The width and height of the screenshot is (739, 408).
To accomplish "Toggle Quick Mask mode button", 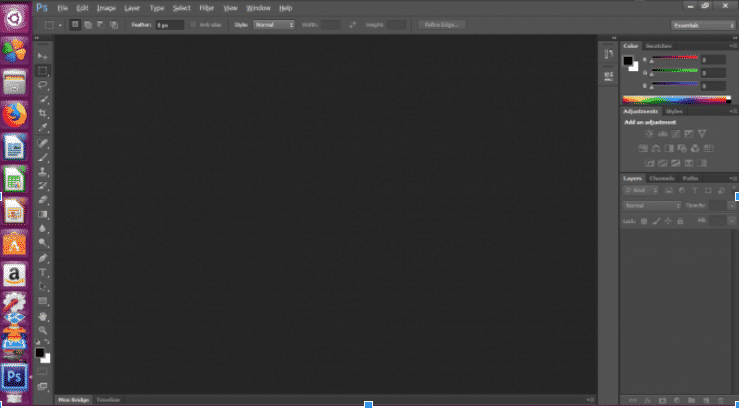I will (x=43, y=371).
